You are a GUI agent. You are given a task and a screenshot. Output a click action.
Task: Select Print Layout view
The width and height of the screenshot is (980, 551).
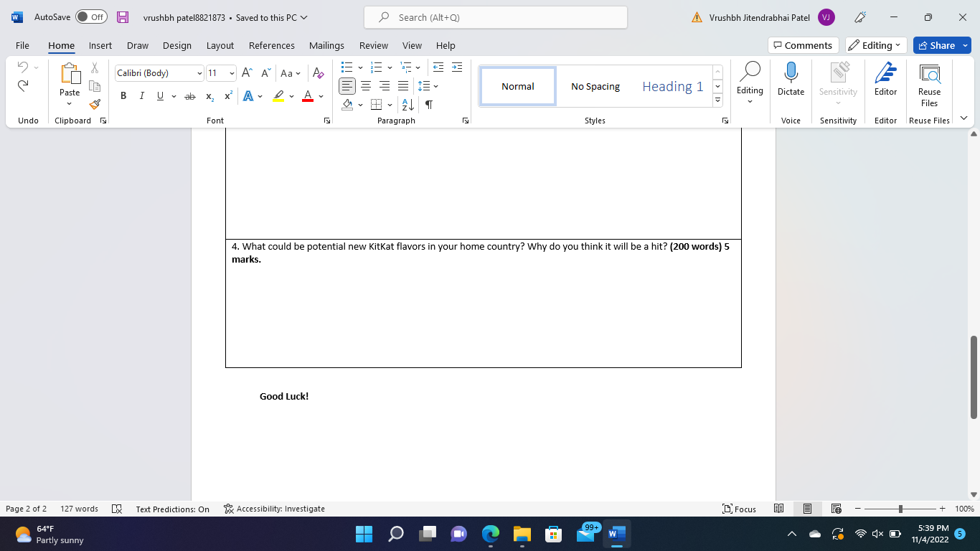(x=807, y=509)
